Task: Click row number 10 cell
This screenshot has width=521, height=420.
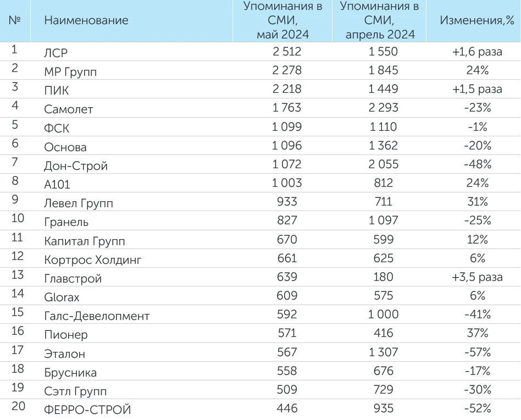Action: [x=18, y=218]
